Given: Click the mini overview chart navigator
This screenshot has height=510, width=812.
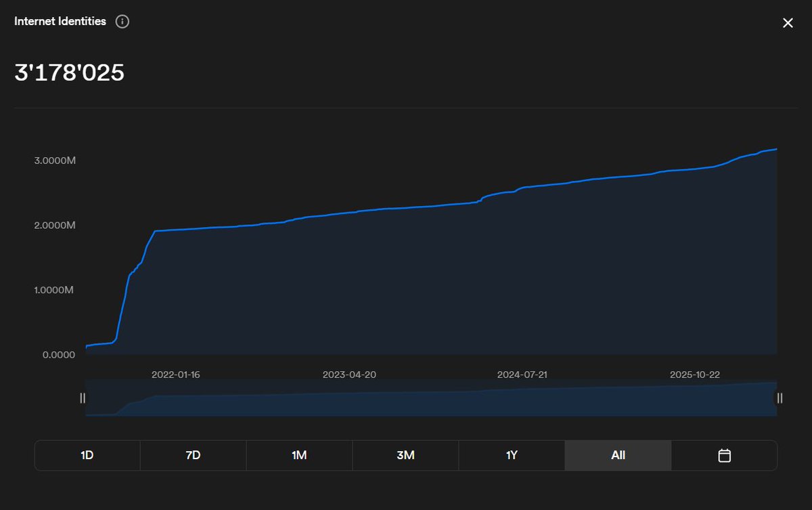Looking at the screenshot, I should point(431,398).
